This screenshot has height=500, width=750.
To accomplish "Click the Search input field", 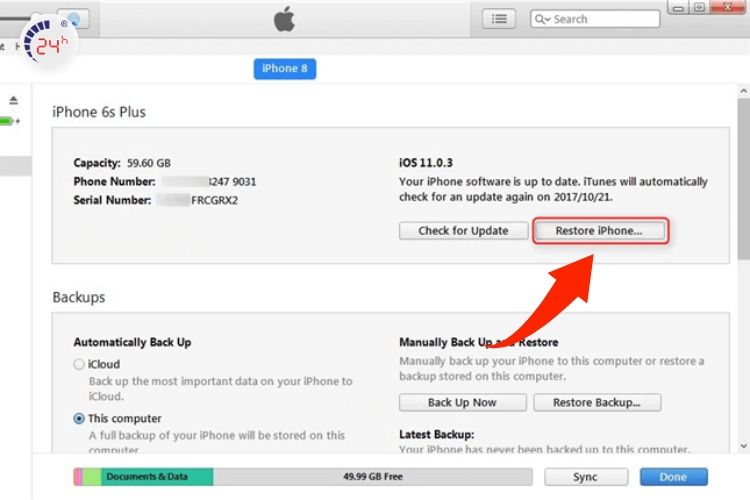I will pos(595,19).
